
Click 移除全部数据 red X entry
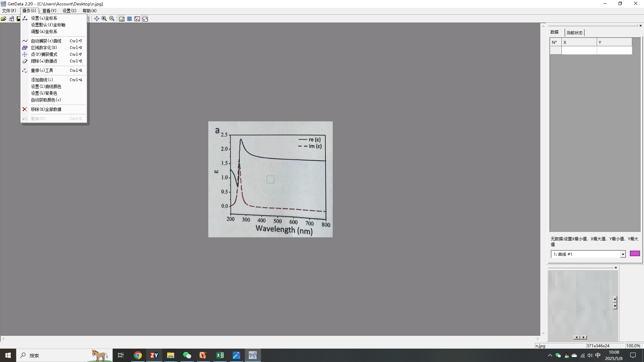point(46,109)
